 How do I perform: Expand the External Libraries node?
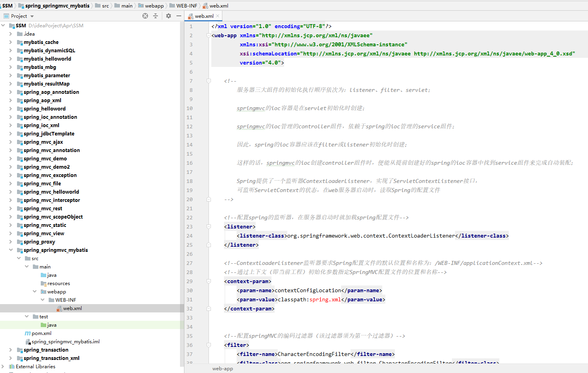(3, 366)
